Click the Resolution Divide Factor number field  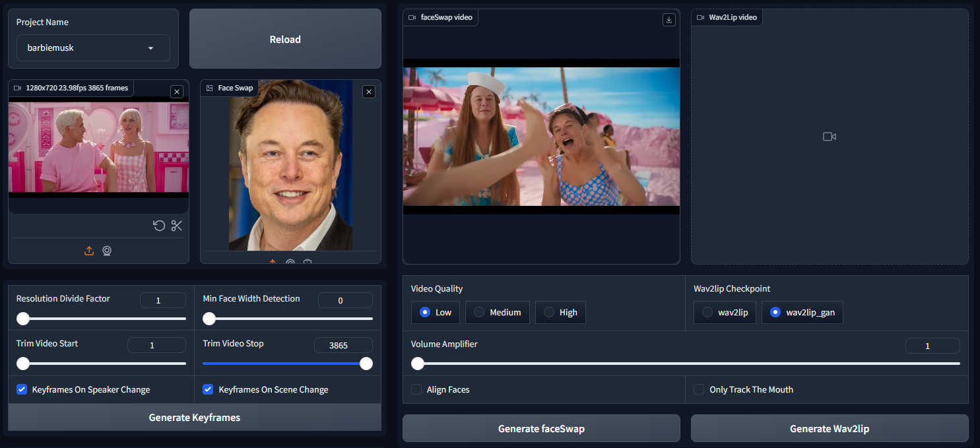163,301
